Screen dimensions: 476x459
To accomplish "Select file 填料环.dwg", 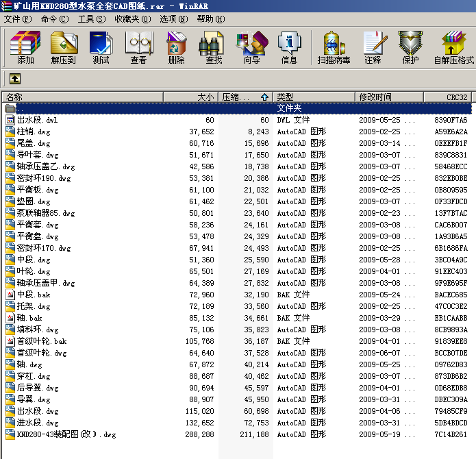I will [x=38, y=330].
